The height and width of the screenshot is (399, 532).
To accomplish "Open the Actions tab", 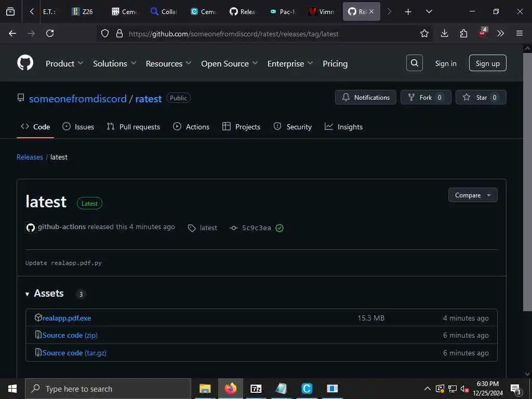I will point(191,127).
